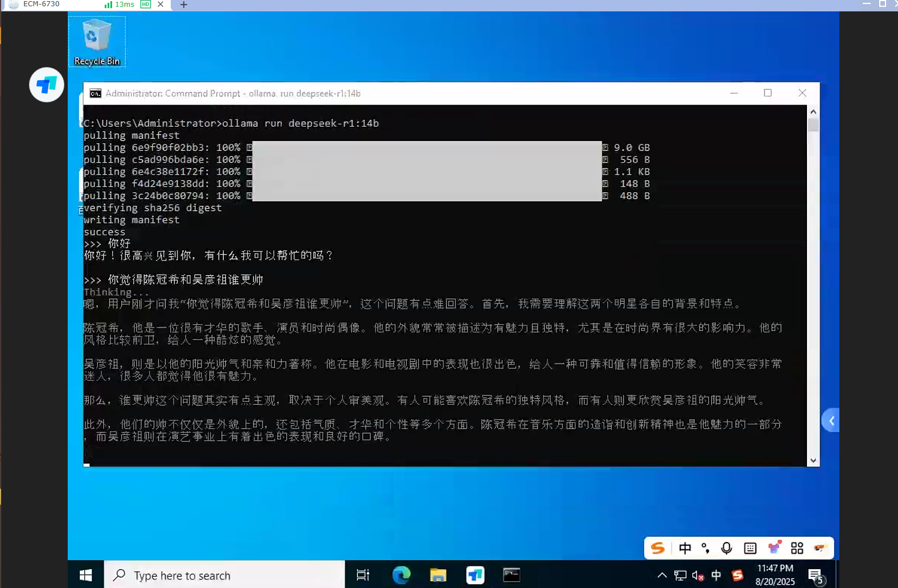Show hidden system tray icons
This screenshot has width=898, height=588.
(662, 575)
